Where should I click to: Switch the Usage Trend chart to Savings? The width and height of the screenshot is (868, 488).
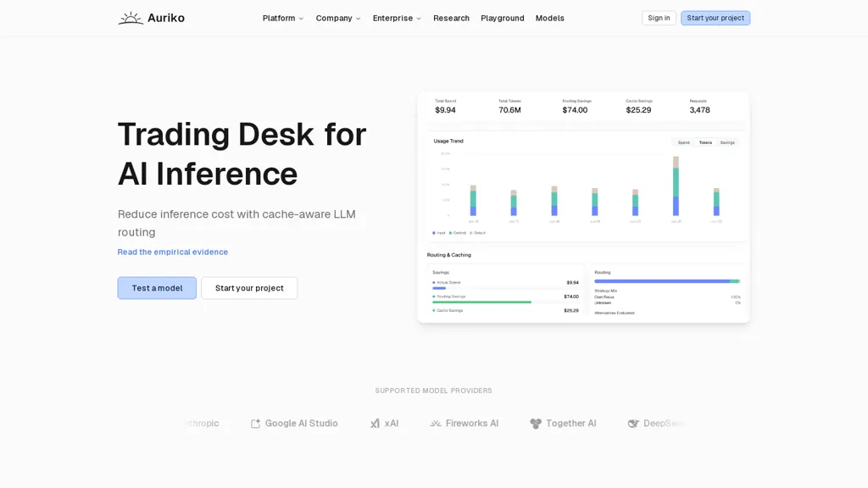pyautogui.click(x=727, y=142)
